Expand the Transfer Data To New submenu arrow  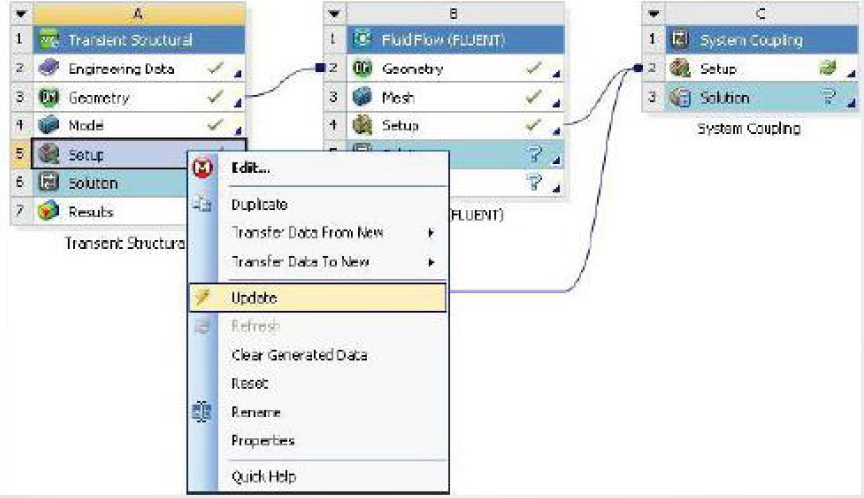[431, 262]
